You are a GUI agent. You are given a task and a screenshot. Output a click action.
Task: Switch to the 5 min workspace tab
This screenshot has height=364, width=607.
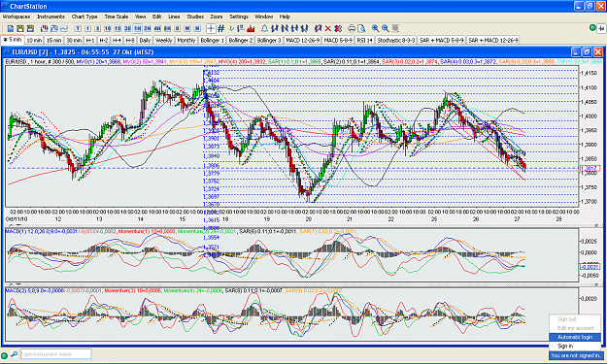(13, 40)
